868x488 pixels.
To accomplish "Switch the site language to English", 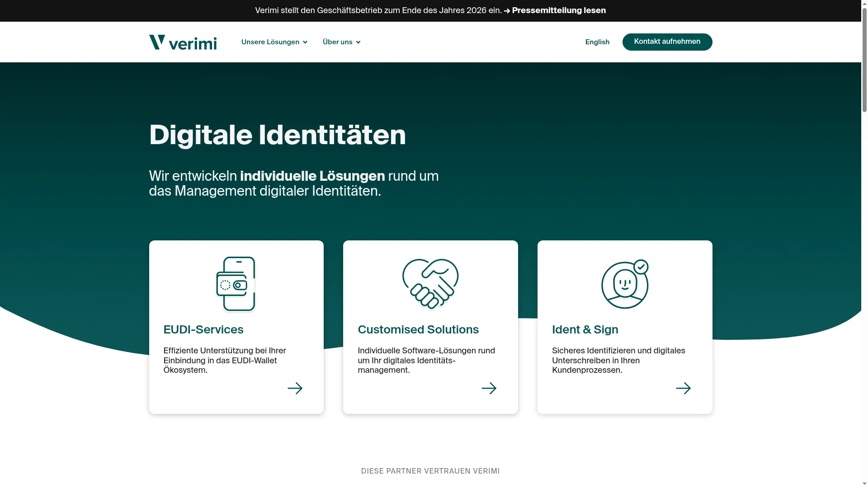I will point(597,42).
